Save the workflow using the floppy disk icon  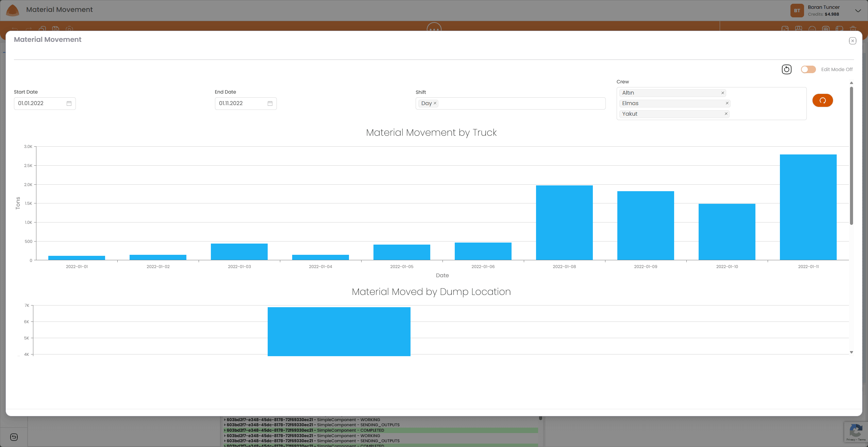(55, 30)
